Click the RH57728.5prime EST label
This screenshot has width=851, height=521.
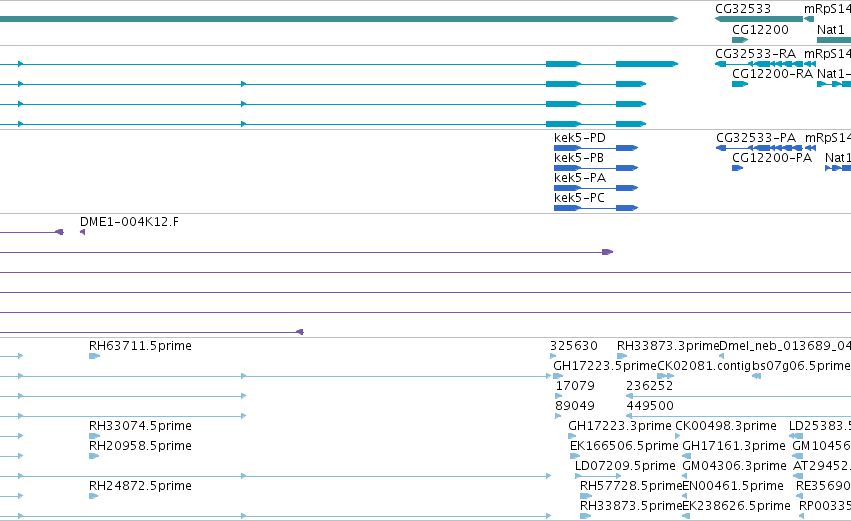coord(631,486)
